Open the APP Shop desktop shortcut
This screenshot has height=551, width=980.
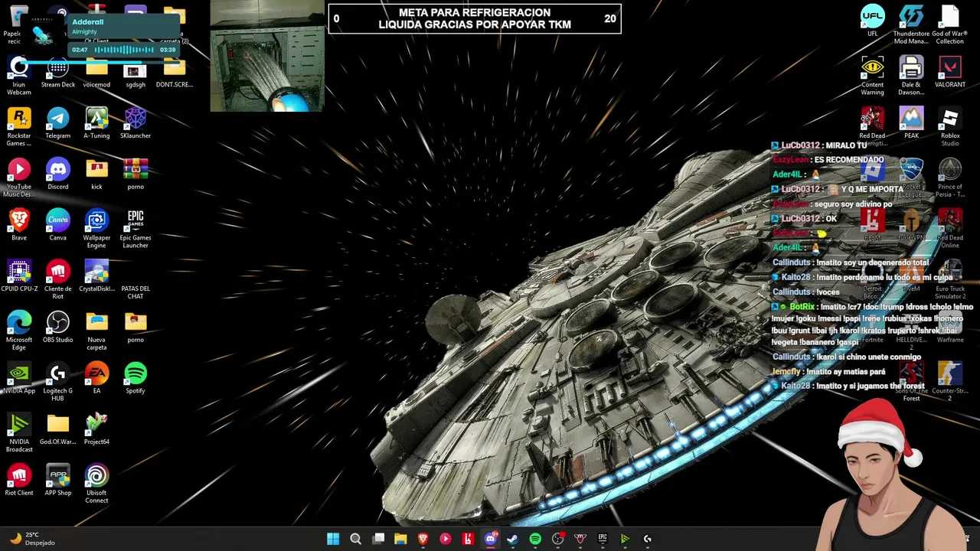[x=58, y=481]
